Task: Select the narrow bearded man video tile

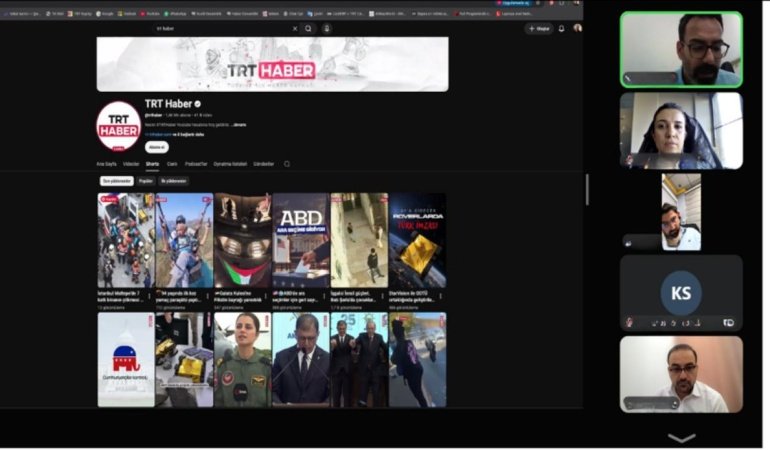Action: [x=681, y=212]
